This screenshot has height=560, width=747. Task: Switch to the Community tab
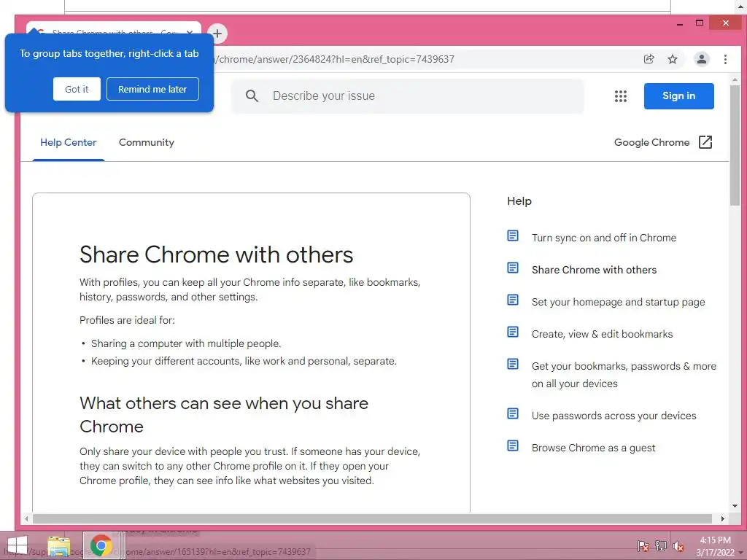(x=146, y=142)
